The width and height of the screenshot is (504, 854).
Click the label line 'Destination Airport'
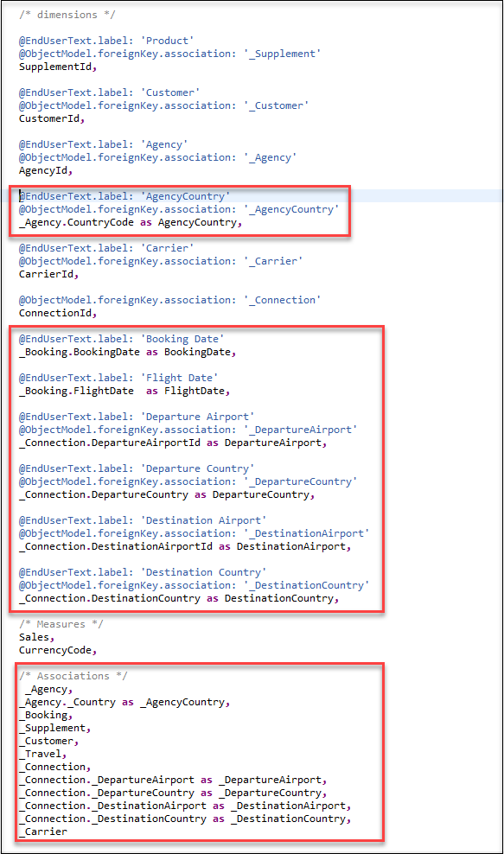[143, 520]
